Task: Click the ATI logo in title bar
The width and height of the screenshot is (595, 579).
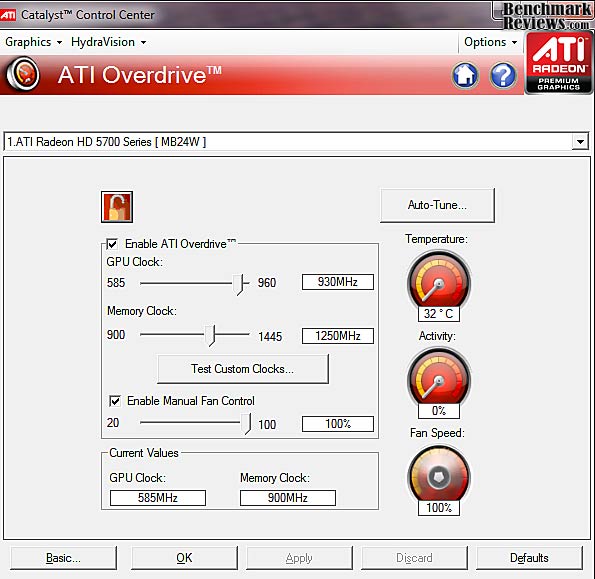Action: 8,15
